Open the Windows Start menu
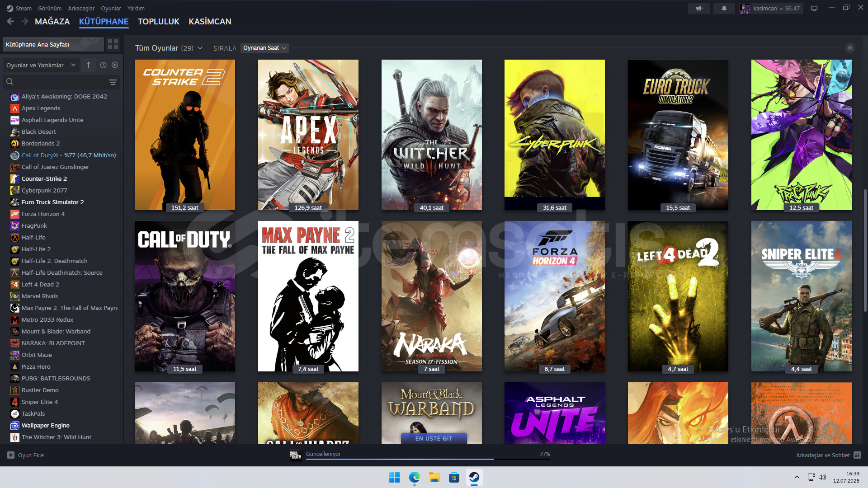The image size is (868, 488). coord(394,477)
